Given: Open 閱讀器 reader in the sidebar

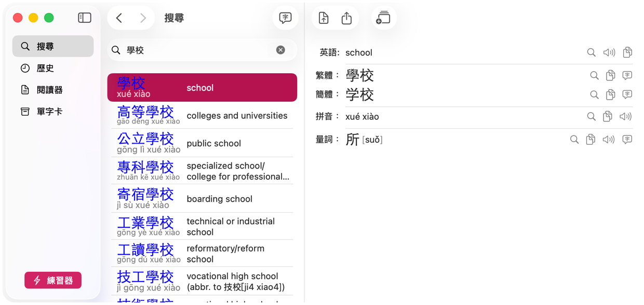Looking at the screenshot, I should point(53,90).
